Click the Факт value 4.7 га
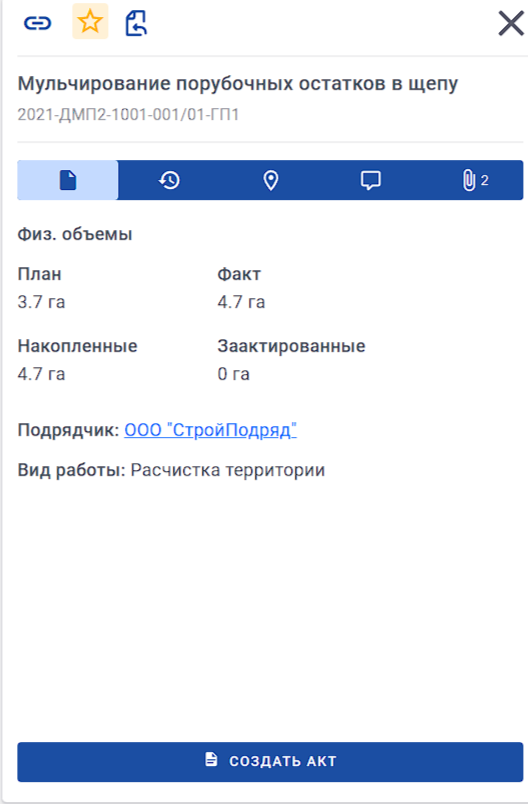 pos(241,302)
